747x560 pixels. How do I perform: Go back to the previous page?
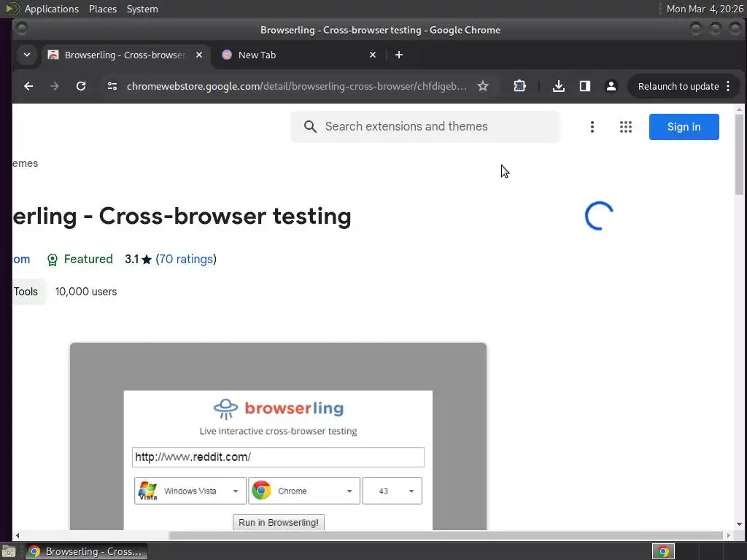(28, 86)
